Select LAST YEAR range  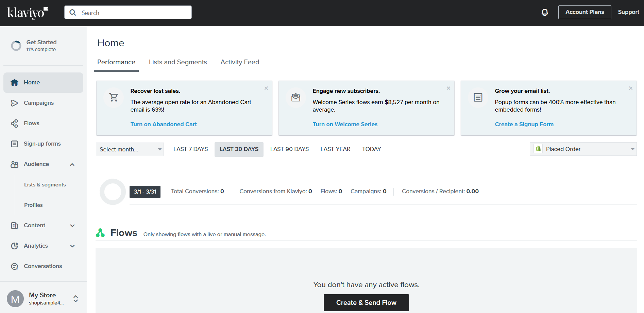tap(336, 149)
